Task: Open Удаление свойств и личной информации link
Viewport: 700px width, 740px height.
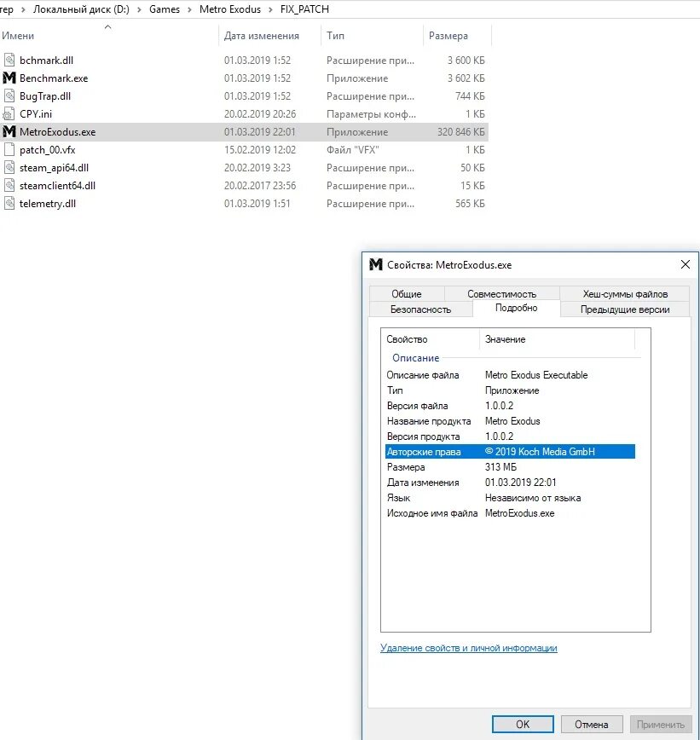Action: pos(469,648)
